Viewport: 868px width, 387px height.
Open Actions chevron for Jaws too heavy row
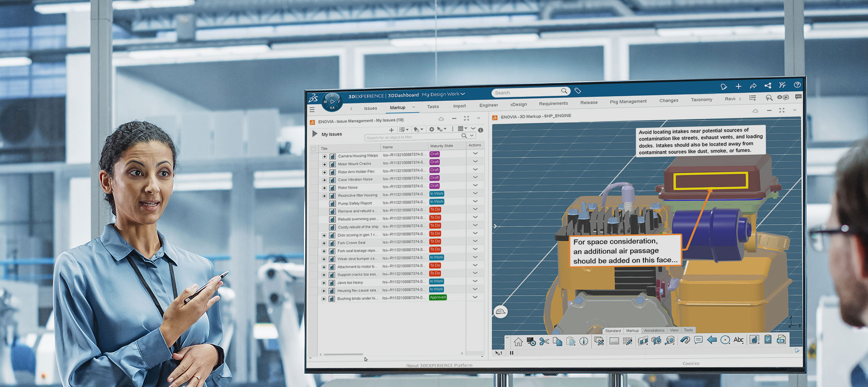[475, 281]
